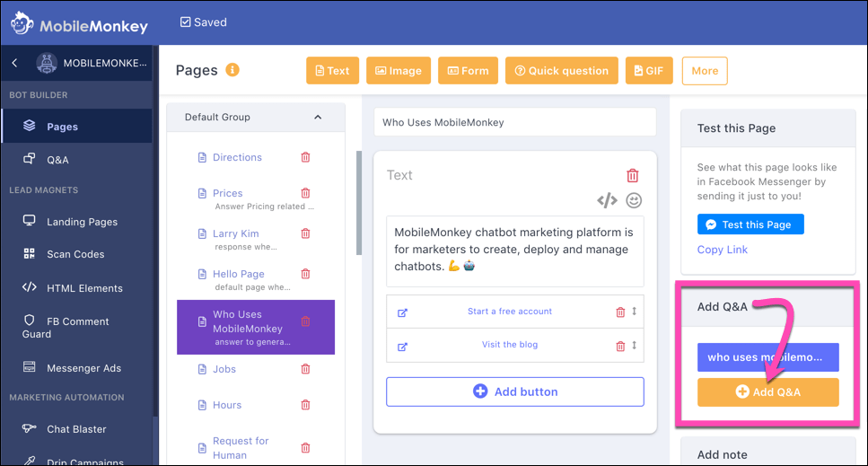The height and width of the screenshot is (466, 868).
Task: Edit the Visit the blog button link
Action: pos(402,347)
